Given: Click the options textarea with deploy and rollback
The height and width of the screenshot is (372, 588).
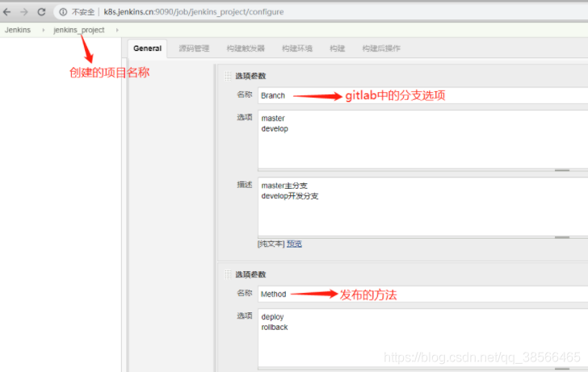Looking at the screenshot, I should (x=422, y=338).
